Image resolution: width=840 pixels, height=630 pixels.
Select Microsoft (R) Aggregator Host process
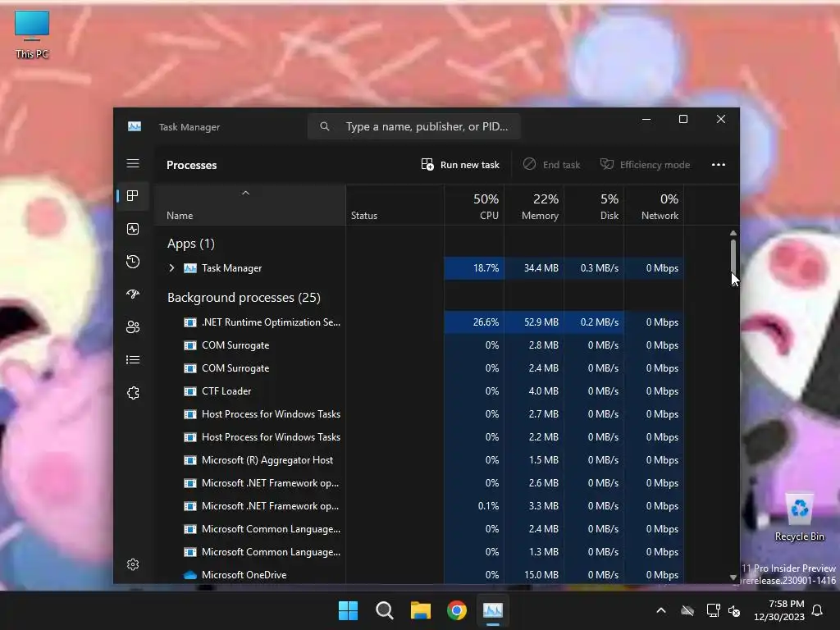point(419,460)
